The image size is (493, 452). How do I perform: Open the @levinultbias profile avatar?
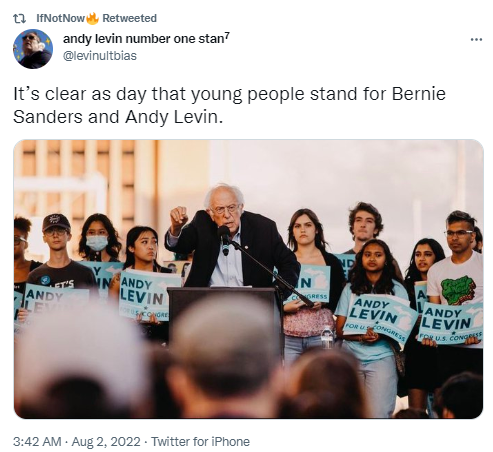coord(33,49)
